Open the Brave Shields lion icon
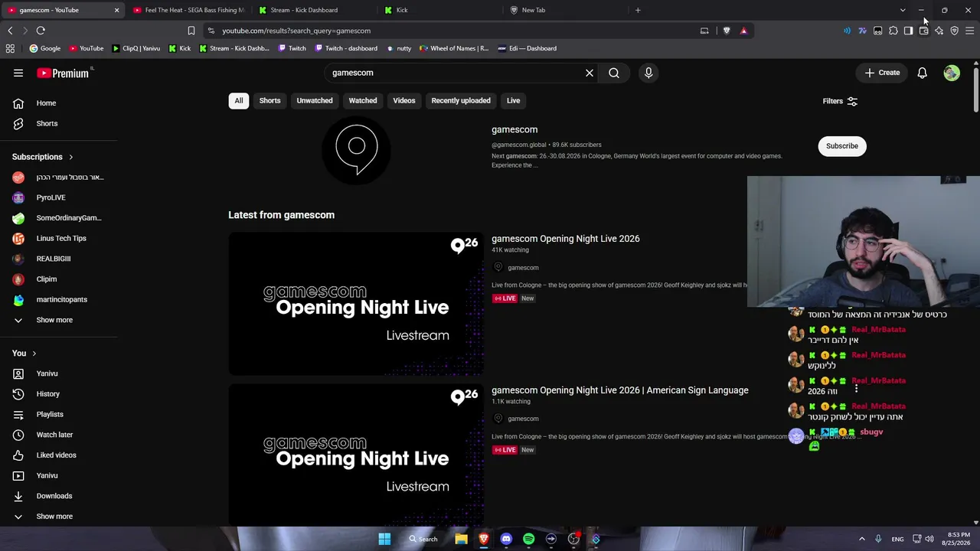This screenshot has width=980, height=551. click(x=727, y=31)
